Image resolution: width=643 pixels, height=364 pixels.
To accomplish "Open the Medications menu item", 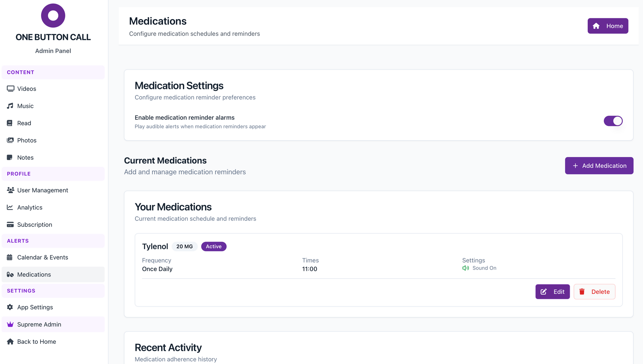I will pos(34,275).
